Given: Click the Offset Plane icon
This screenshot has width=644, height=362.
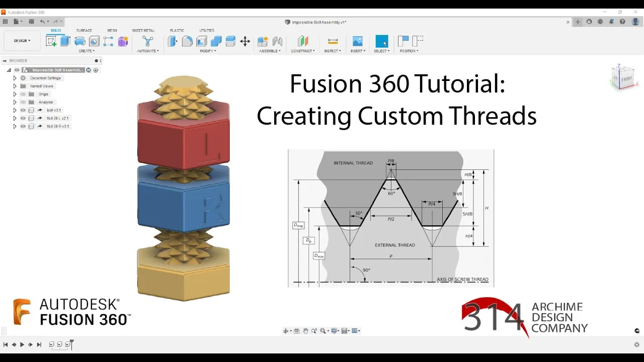Looking at the screenshot, I should [x=303, y=41].
